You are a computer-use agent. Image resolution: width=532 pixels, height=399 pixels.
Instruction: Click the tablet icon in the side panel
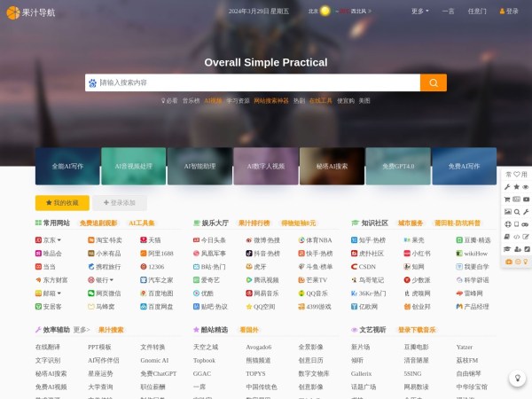point(516,224)
